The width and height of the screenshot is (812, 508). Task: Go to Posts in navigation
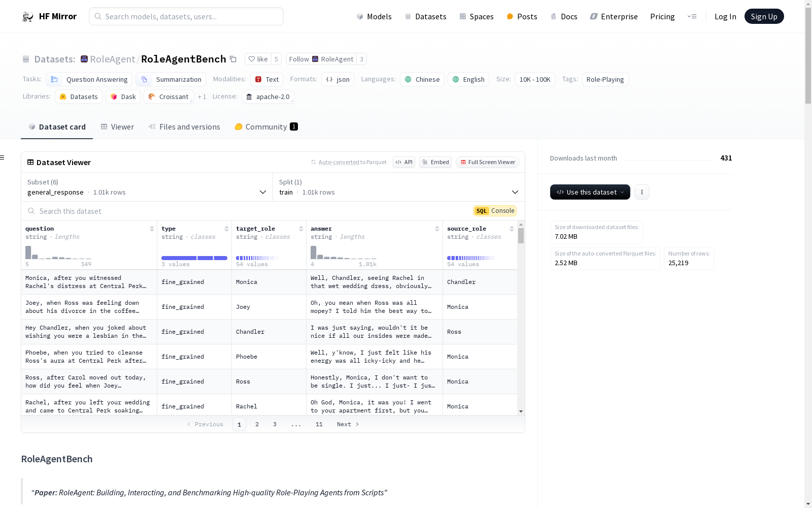(522, 16)
